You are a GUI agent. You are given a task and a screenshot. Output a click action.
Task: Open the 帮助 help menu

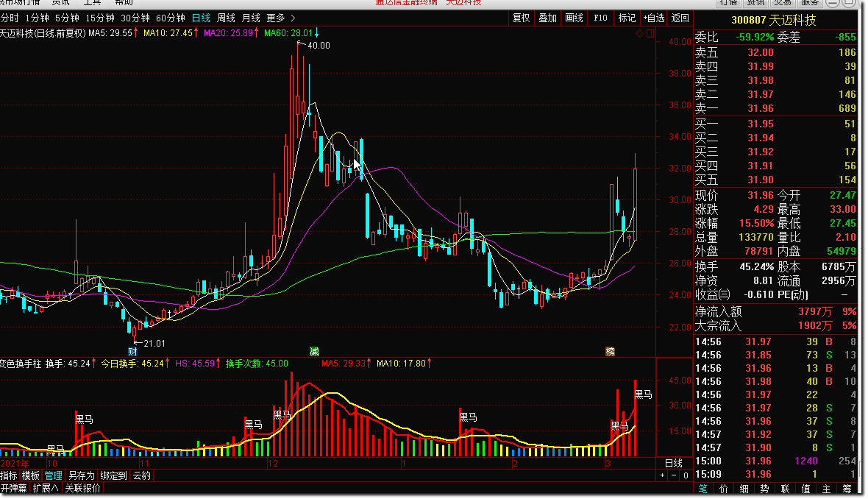coord(124,3)
